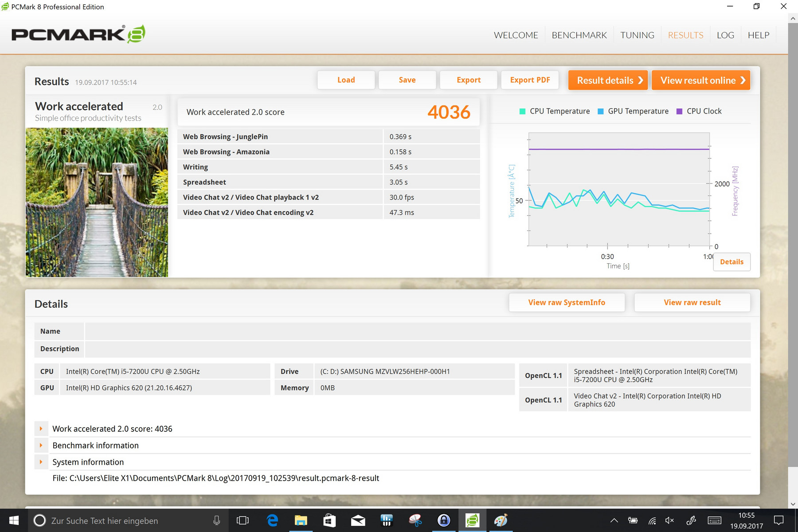Screen dimensions: 798x532
Task: Open the HELP tab
Action: (759, 35)
